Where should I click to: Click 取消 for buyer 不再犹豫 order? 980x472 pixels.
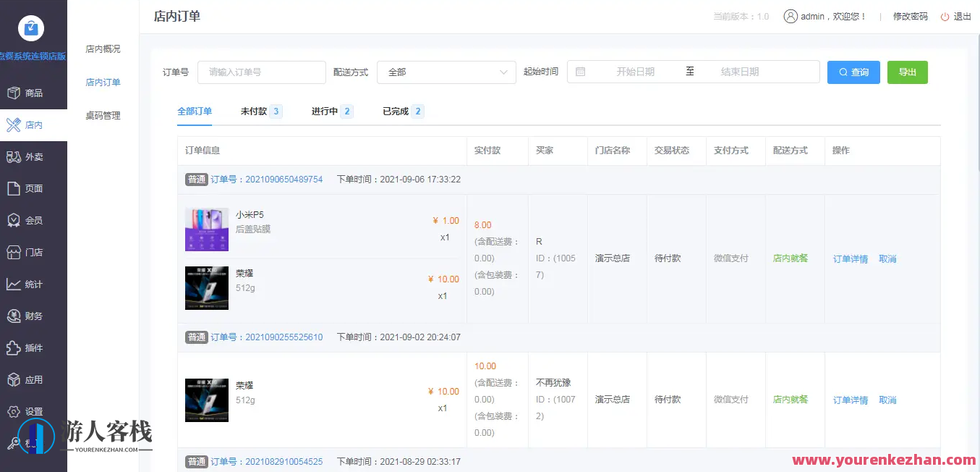[887, 400]
